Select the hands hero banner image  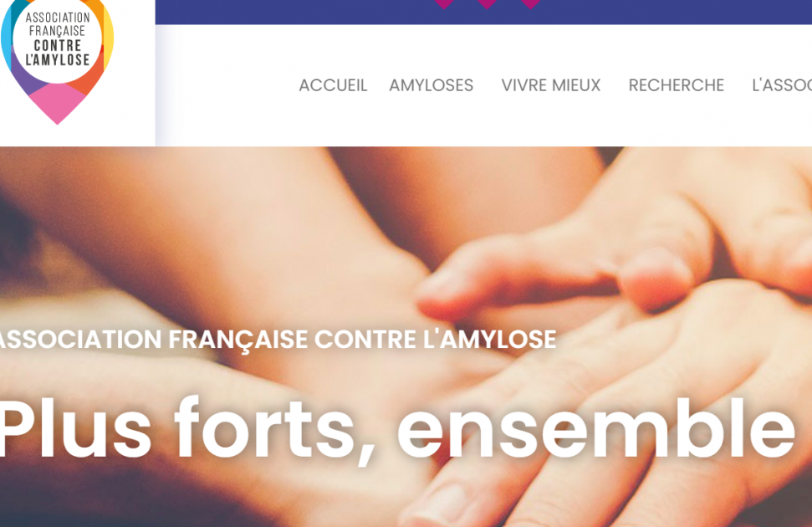[x=406, y=337]
